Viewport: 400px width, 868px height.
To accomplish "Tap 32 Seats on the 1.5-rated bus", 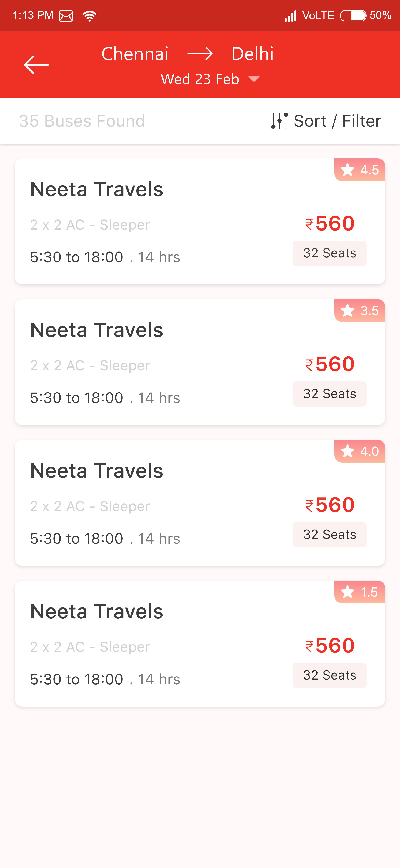I will click(329, 675).
